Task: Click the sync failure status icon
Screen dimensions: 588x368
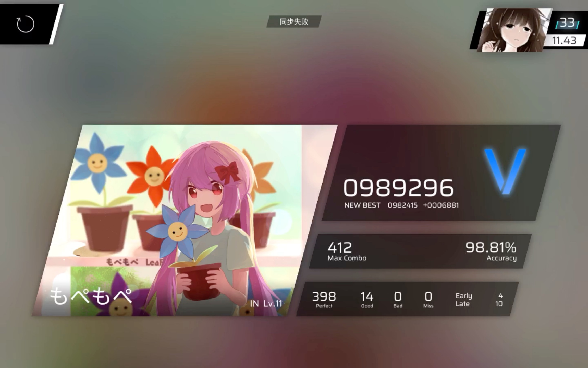Action: pyautogui.click(x=294, y=22)
